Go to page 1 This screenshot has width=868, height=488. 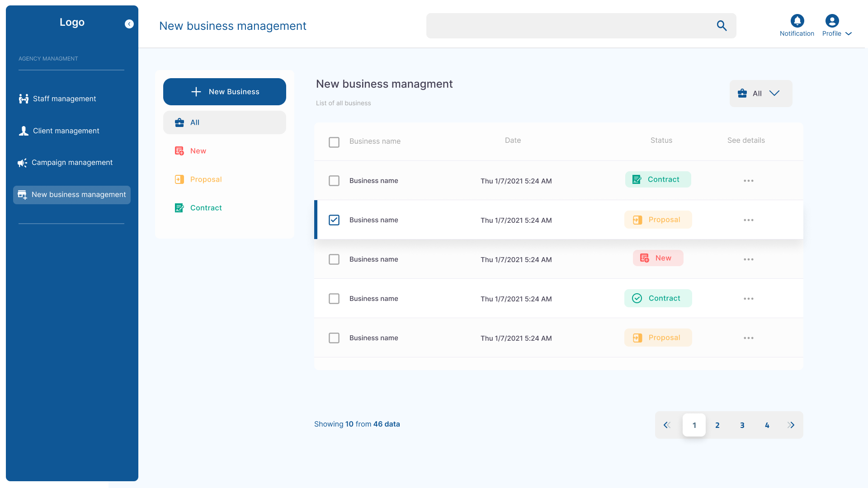[694, 425]
